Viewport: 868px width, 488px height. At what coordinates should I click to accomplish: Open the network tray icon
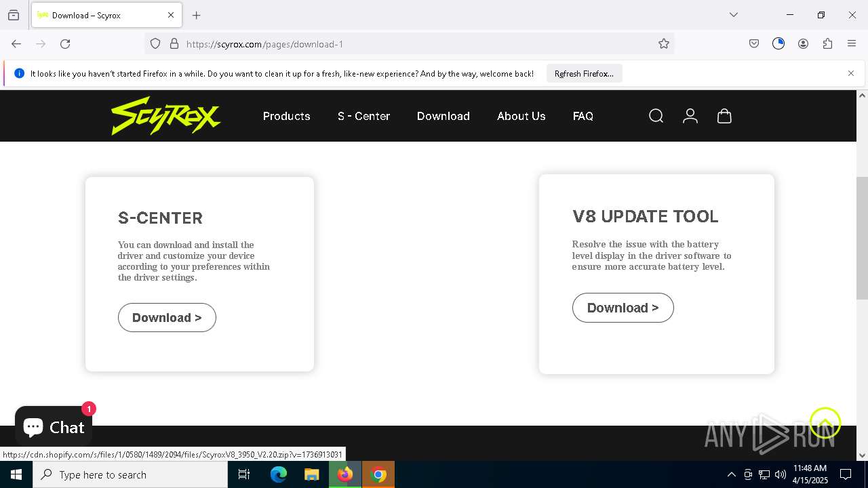(x=764, y=474)
